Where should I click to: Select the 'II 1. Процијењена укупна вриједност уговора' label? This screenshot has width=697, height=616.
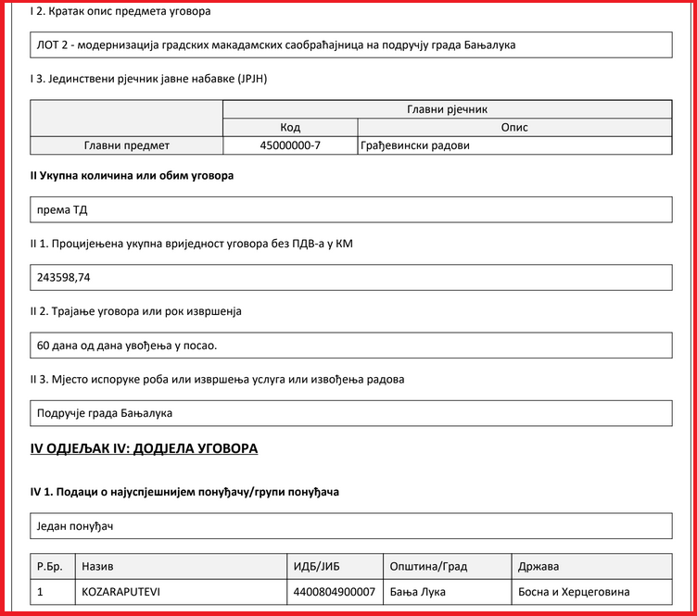coord(192,244)
